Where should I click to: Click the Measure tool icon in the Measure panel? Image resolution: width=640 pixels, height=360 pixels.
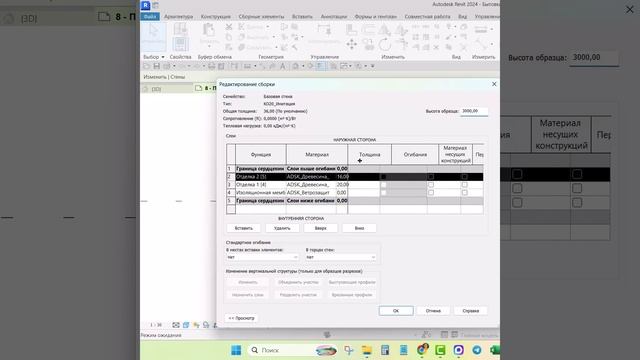pos(481,29)
